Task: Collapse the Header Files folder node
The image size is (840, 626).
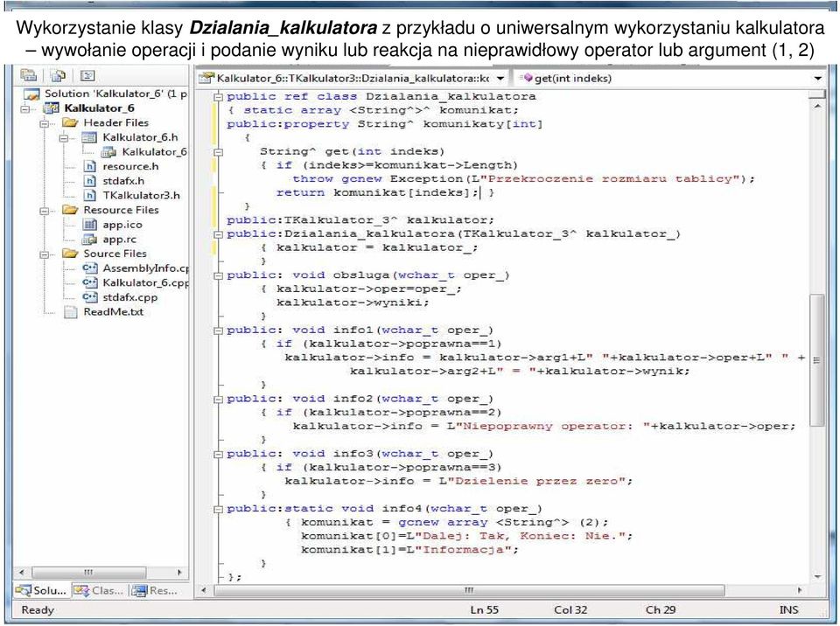Action: click(x=45, y=123)
